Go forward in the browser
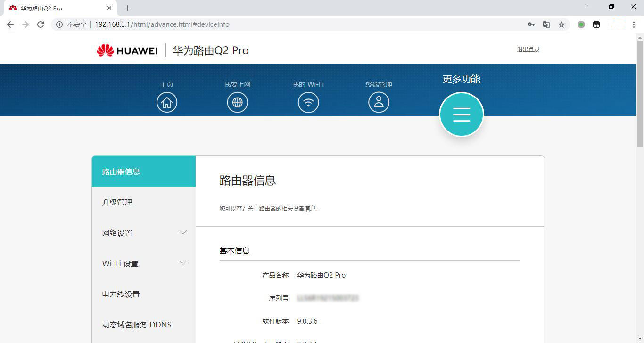The width and height of the screenshot is (644, 343). coord(25,24)
